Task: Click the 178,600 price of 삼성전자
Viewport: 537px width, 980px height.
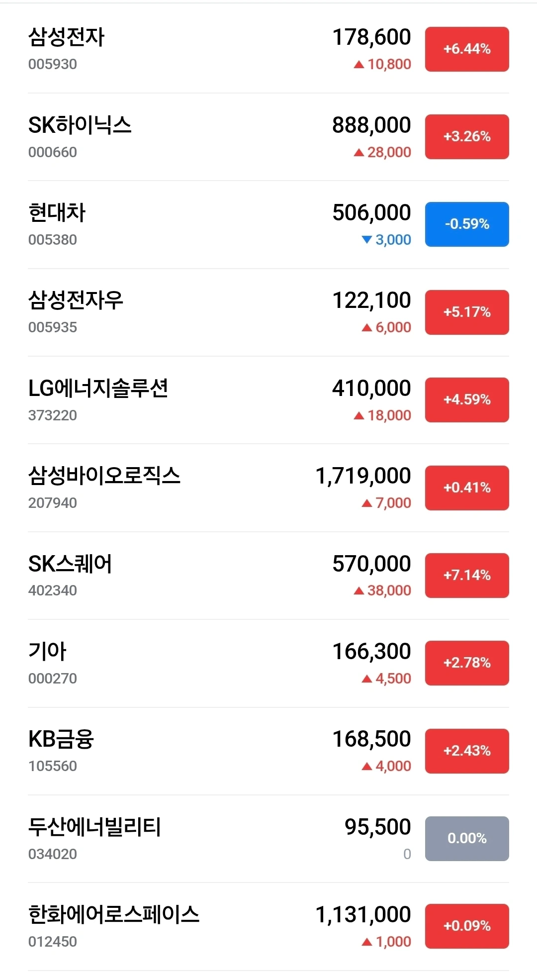Action: [372, 37]
